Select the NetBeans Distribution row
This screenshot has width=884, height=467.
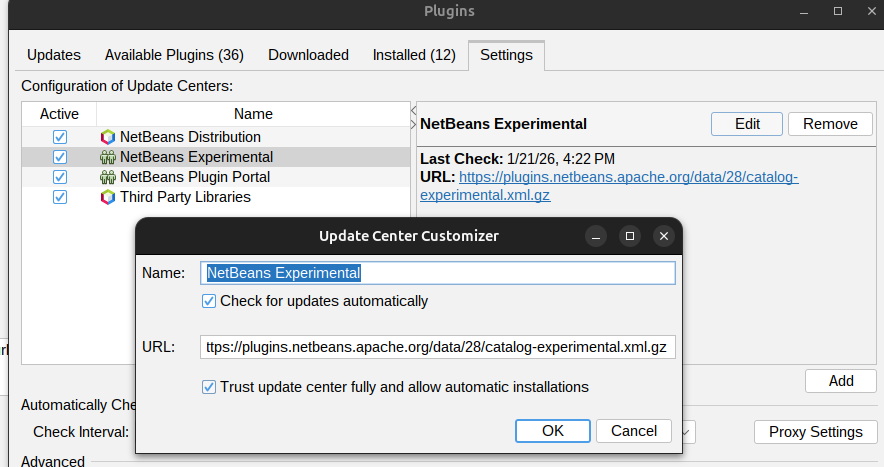[x=216, y=137]
